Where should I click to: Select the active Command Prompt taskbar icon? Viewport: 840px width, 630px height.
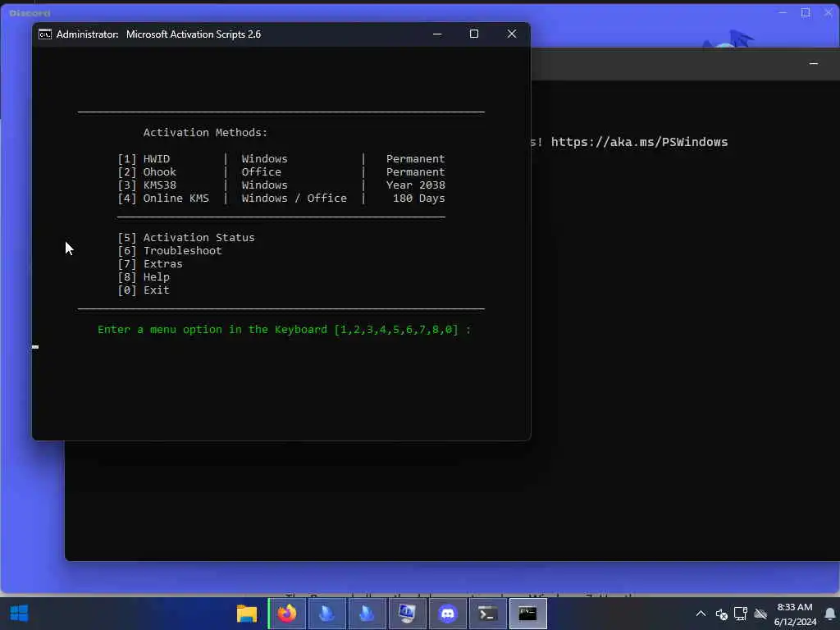coord(527,614)
